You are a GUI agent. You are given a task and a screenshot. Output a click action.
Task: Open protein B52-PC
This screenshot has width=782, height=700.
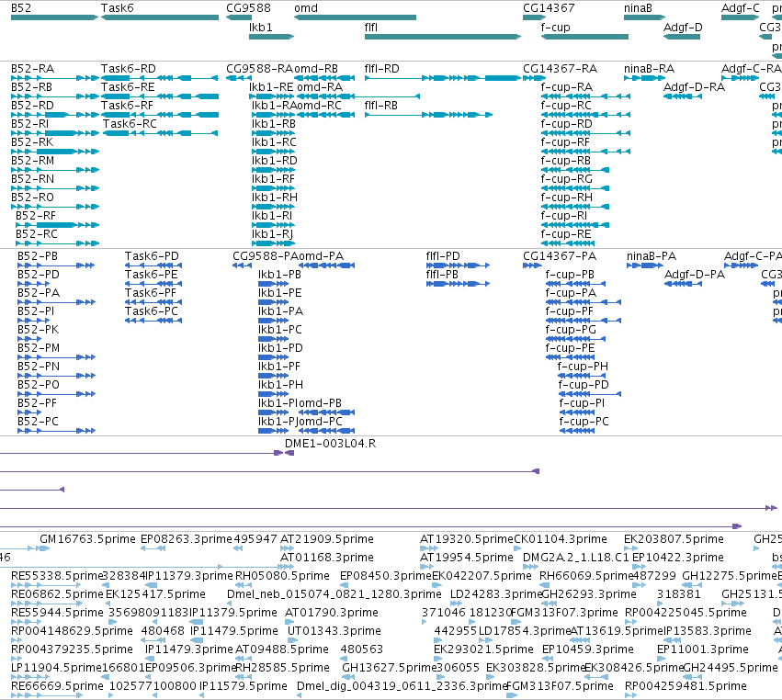coord(38,422)
